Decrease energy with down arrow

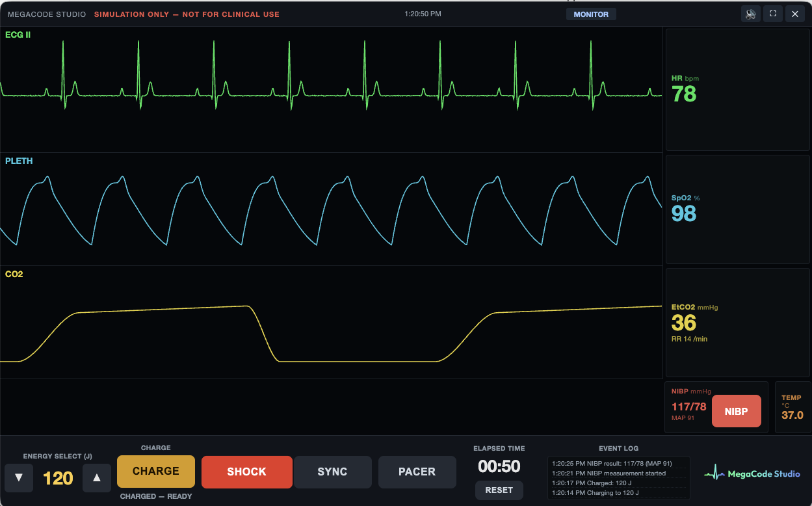(19, 478)
